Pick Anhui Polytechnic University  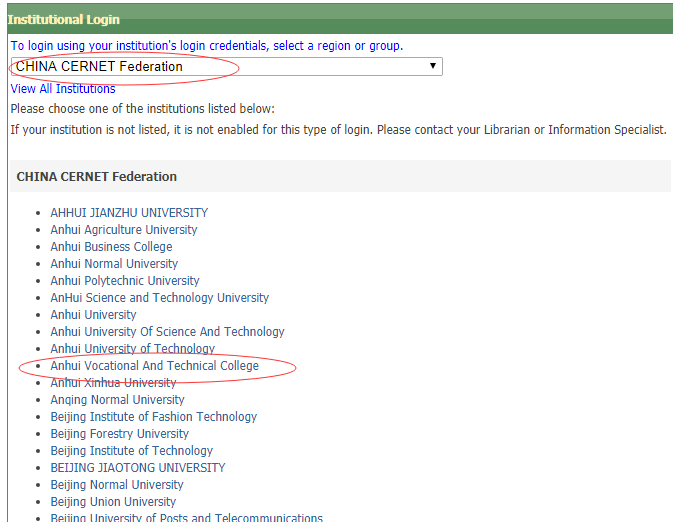point(125,281)
